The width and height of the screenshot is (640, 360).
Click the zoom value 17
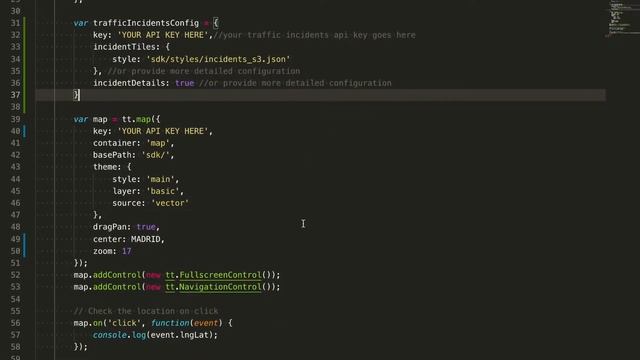(x=127, y=251)
